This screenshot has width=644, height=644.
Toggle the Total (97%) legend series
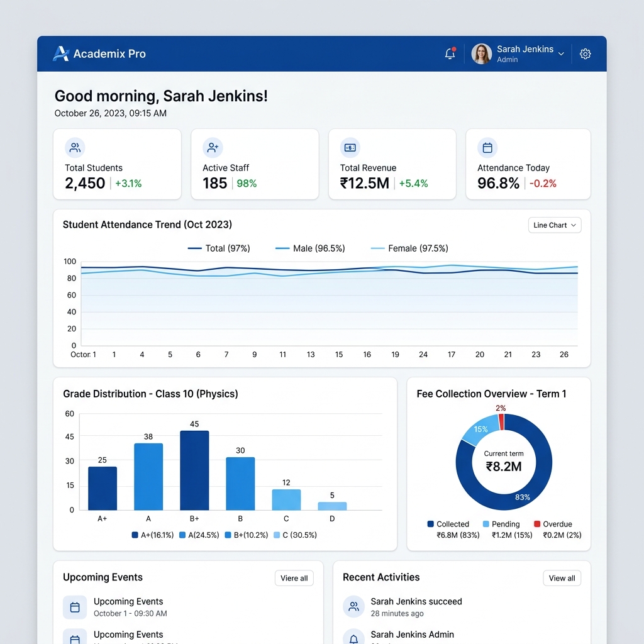pos(219,248)
